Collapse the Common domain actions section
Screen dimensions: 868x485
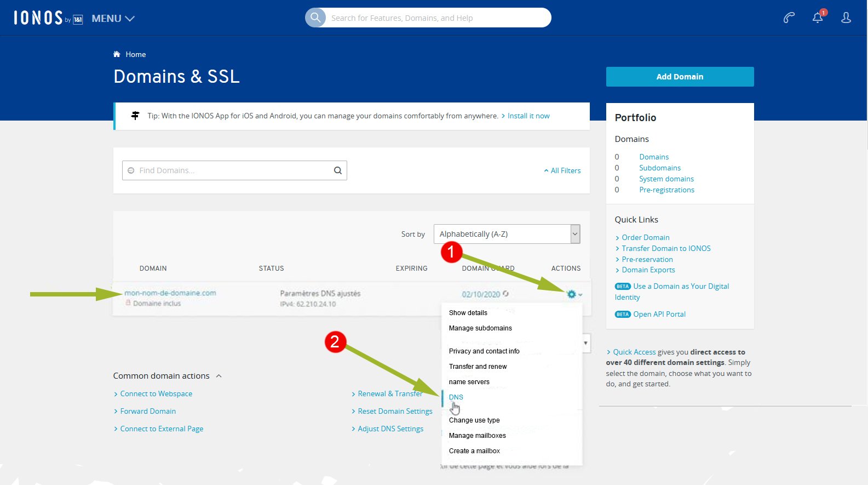click(x=219, y=376)
